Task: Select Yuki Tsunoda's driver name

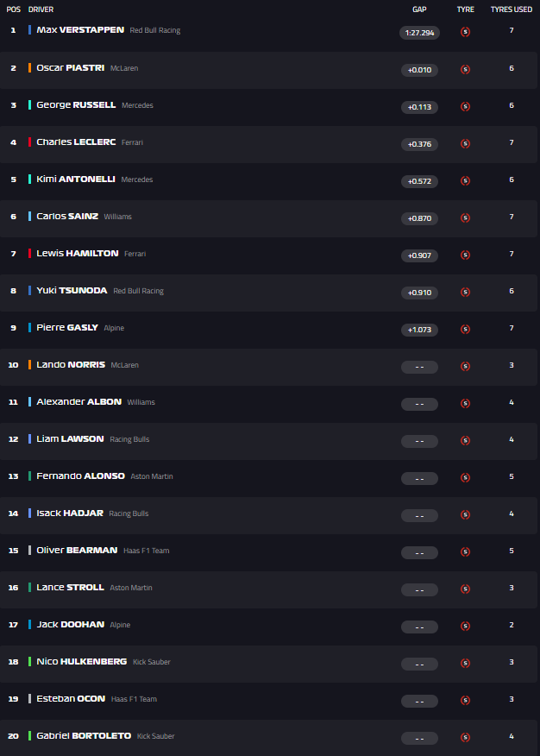Action: pos(72,291)
